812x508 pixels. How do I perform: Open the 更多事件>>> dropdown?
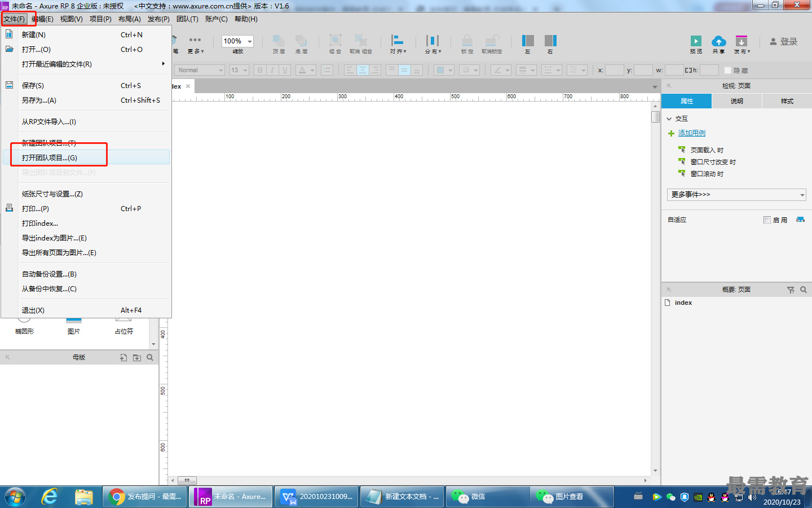736,195
